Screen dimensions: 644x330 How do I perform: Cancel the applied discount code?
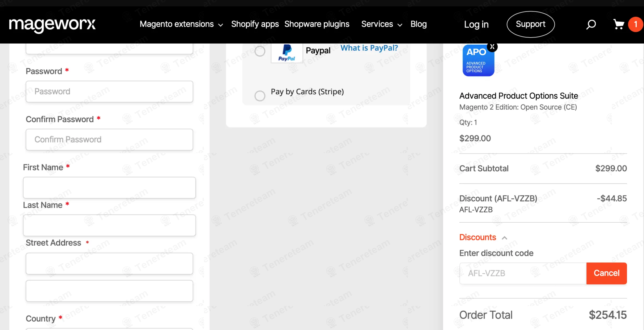[x=607, y=273]
